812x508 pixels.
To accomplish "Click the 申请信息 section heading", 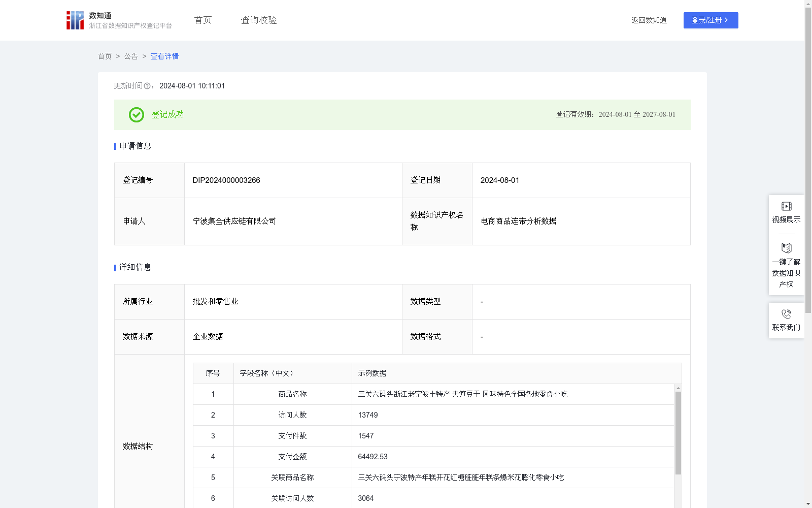I will pyautogui.click(x=136, y=146).
